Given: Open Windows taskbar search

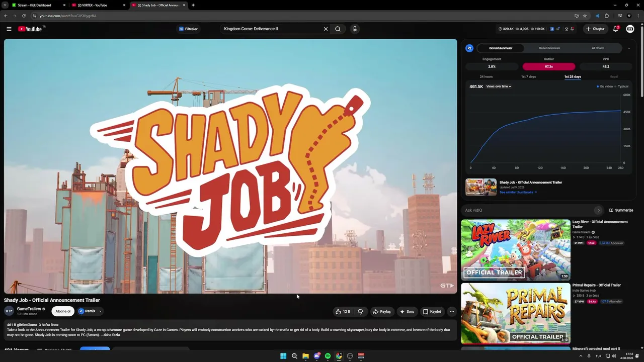Looking at the screenshot, I should click(294, 356).
